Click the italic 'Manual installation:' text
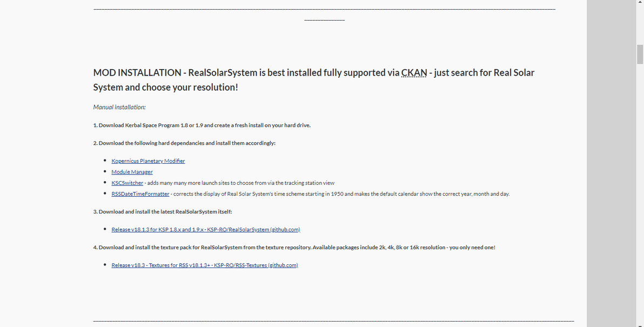The height and width of the screenshot is (327, 644). [x=119, y=107]
